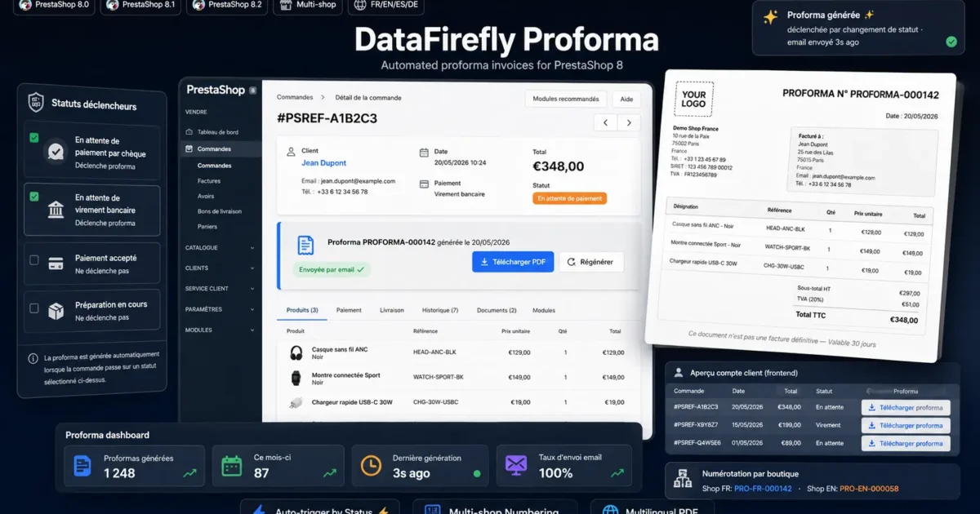Screen dimensions: 980x514
Task: Expand the SERVICE CLIENT sidebar section
Action: [x=220, y=289]
